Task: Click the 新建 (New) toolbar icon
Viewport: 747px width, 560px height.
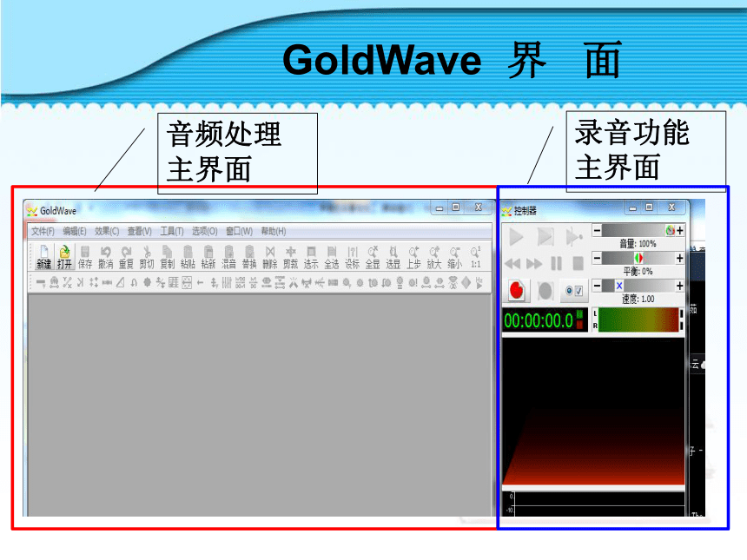Action: (43, 257)
